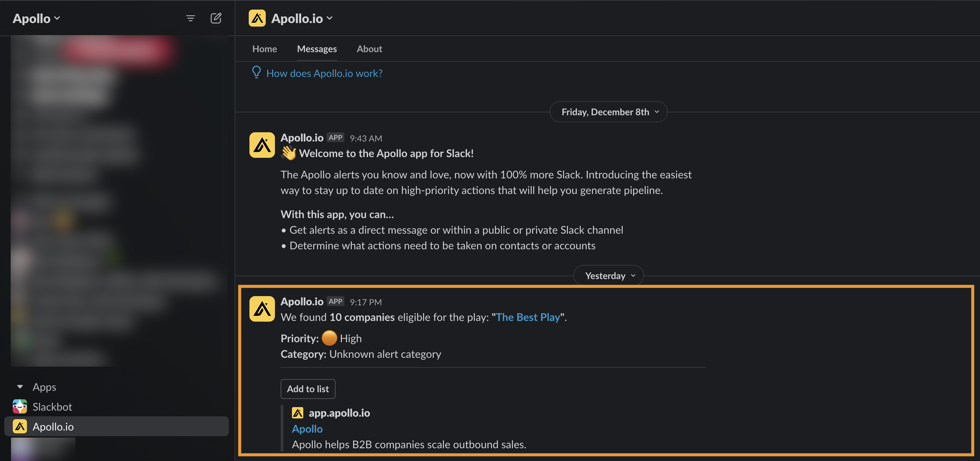Switch to the Messages tab
This screenshot has height=461, width=980.
[x=316, y=49]
